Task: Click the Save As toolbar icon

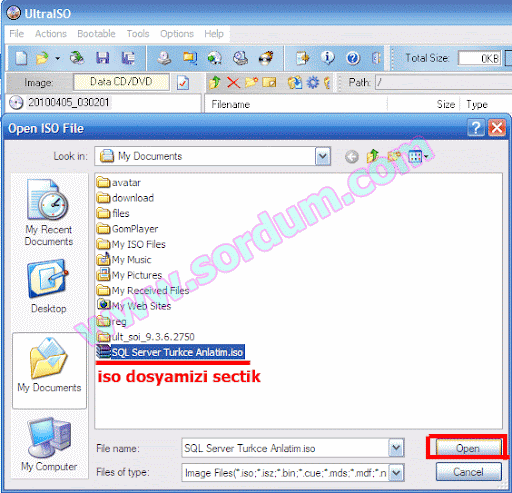Action: point(128,58)
